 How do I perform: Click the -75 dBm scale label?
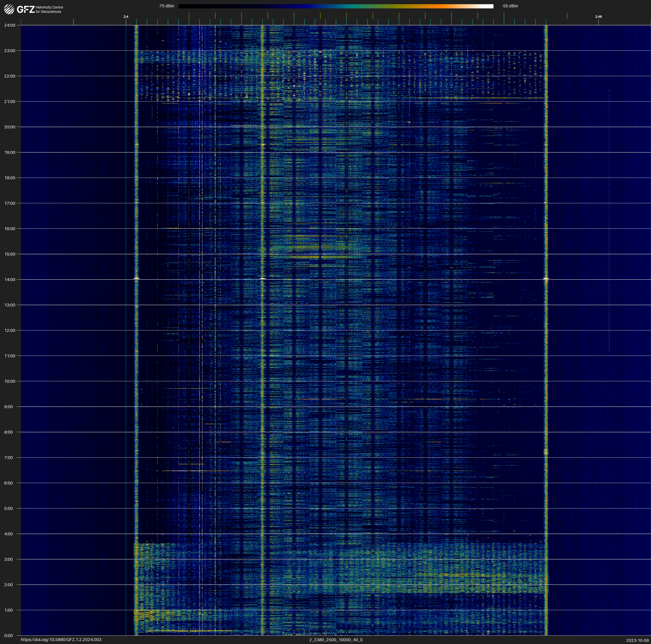pyautogui.click(x=166, y=6)
